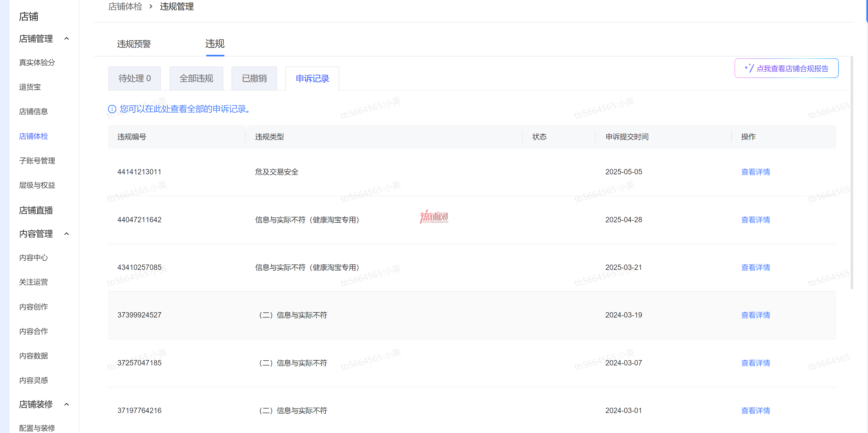Image resolution: width=868 pixels, height=433 pixels.
Task: View details for violation 37399924527
Action: pos(756,315)
